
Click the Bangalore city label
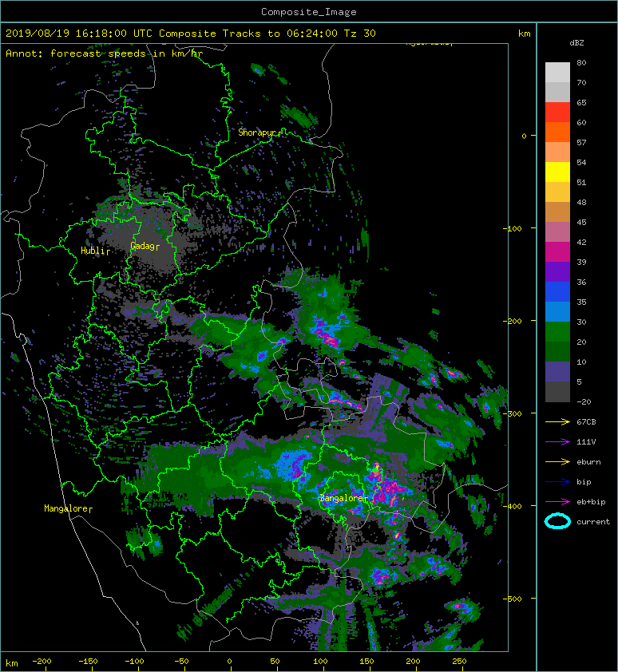(x=343, y=498)
